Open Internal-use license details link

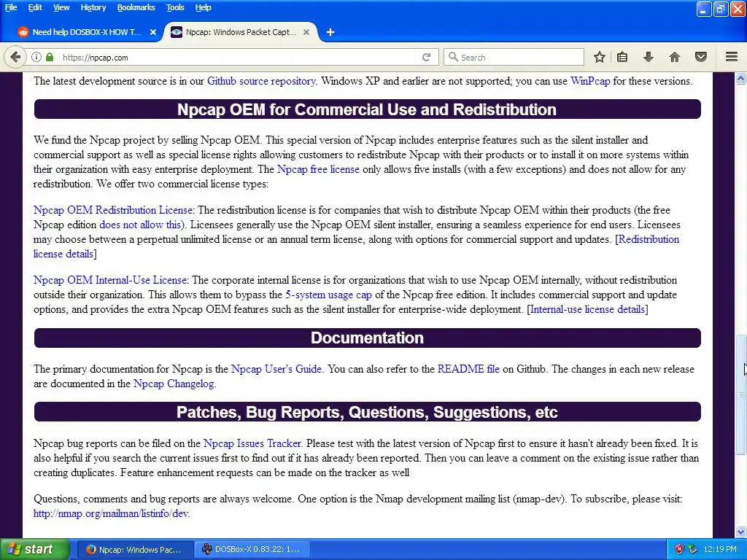(x=587, y=309)
